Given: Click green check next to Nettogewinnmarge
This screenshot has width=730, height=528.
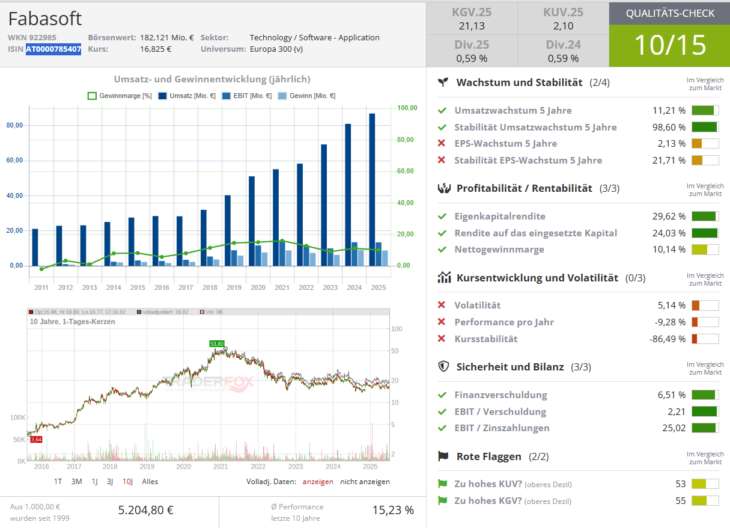Looking at the screenshot, I should pyautogui.click(x=442, y=249).
